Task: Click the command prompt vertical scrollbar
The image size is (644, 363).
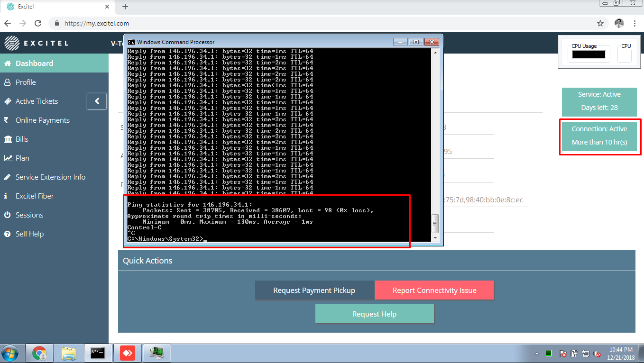Action: pos(435,142)
